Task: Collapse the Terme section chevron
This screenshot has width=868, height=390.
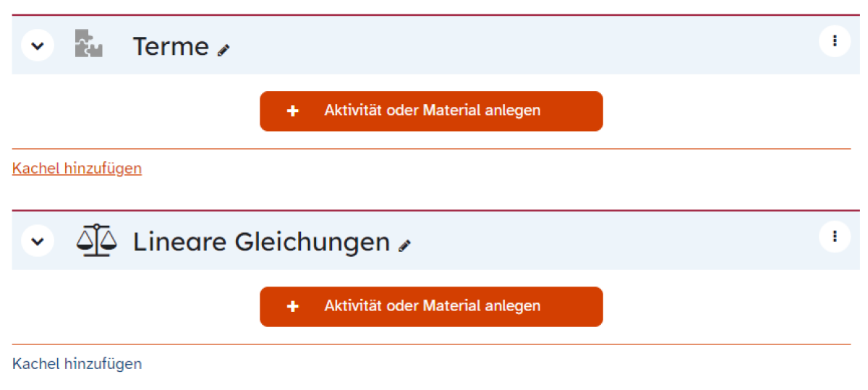Action: [38, 46]
